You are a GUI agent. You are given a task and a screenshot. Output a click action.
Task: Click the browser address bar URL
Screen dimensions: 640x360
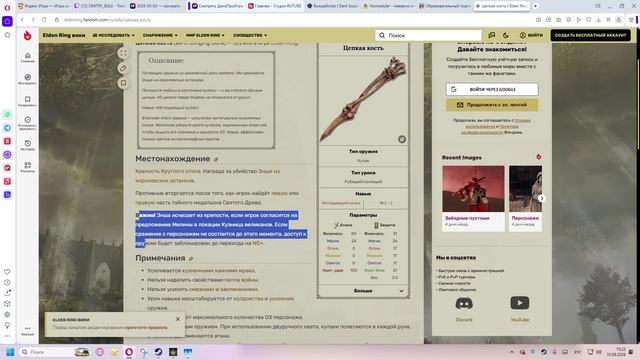click(x=107, y=20)
